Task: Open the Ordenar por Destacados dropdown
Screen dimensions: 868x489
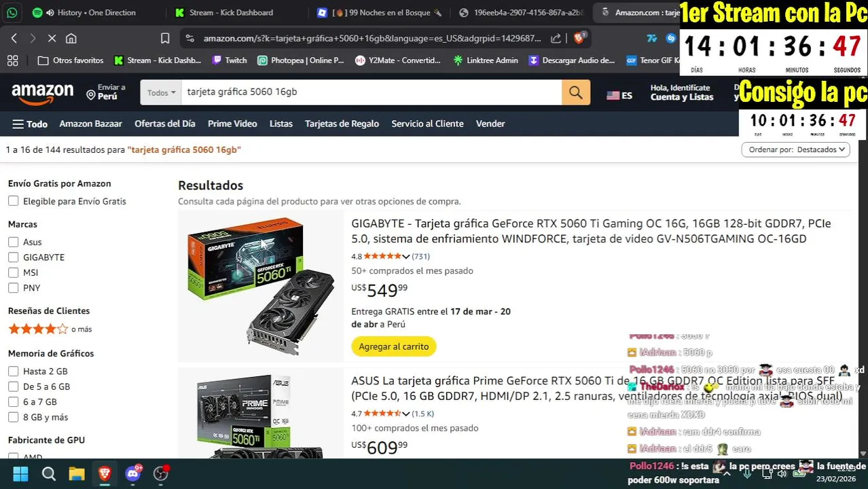Action: [795, 149]
